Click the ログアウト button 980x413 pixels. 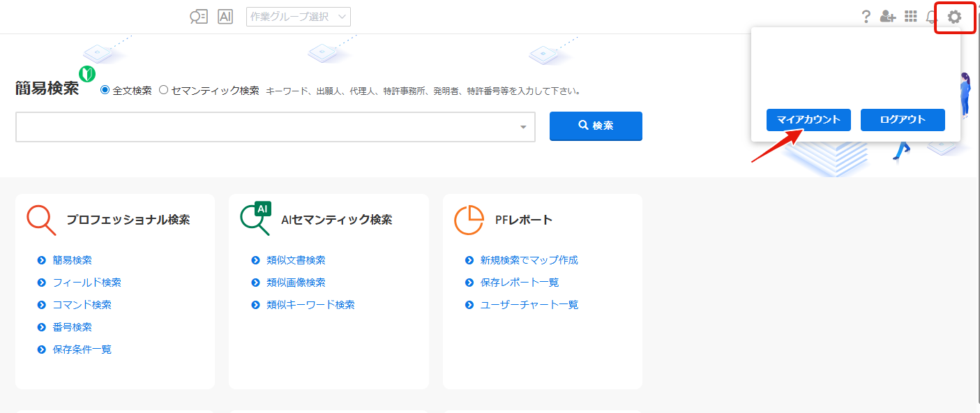pos(903,119)
